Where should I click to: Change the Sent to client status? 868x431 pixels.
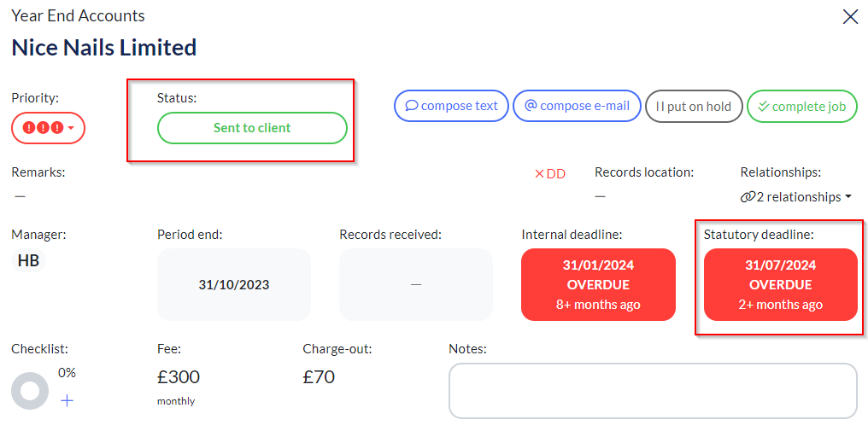click(252, 128)
